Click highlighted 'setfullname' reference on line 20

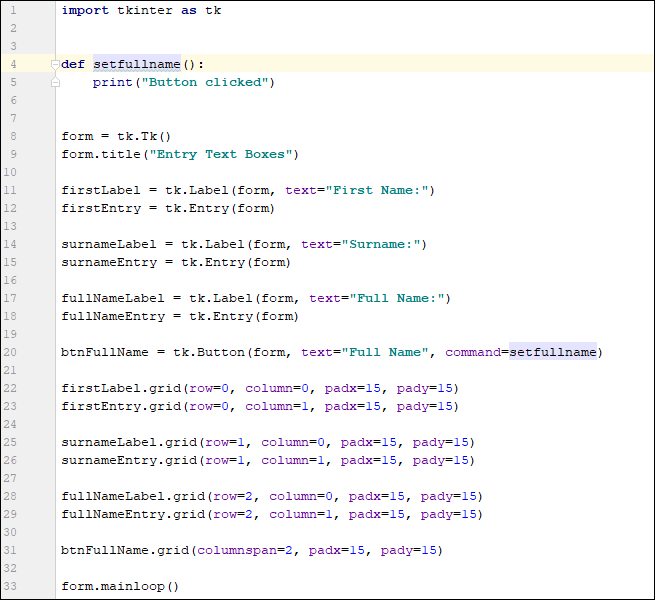tap(553, 352)
